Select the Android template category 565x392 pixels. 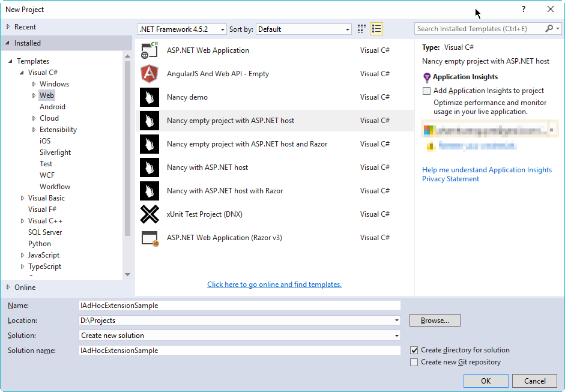52,107
